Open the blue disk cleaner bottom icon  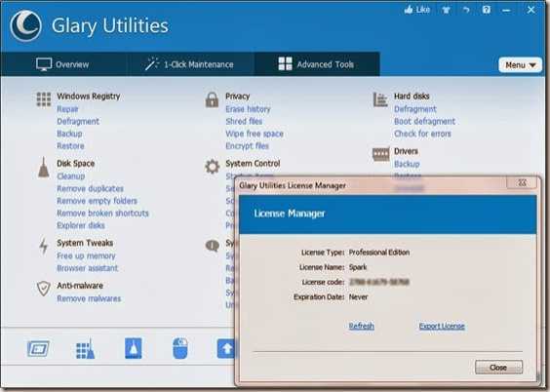(134, 348)
